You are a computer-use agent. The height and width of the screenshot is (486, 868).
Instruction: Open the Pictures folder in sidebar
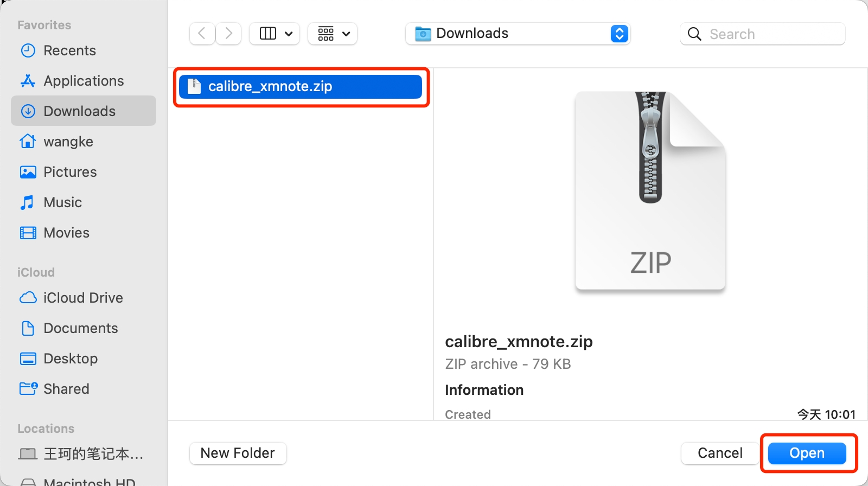(70, 172)
